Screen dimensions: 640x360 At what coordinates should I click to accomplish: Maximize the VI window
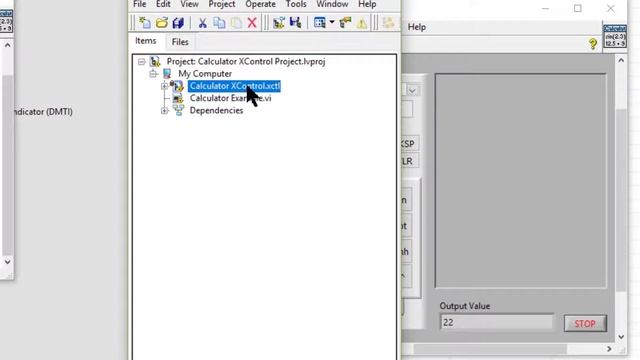(x=578, y=9)
